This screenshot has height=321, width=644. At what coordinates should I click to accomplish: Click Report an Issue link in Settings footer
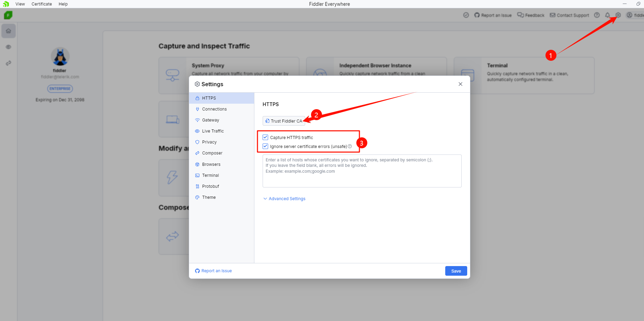(x=213, y=271)
